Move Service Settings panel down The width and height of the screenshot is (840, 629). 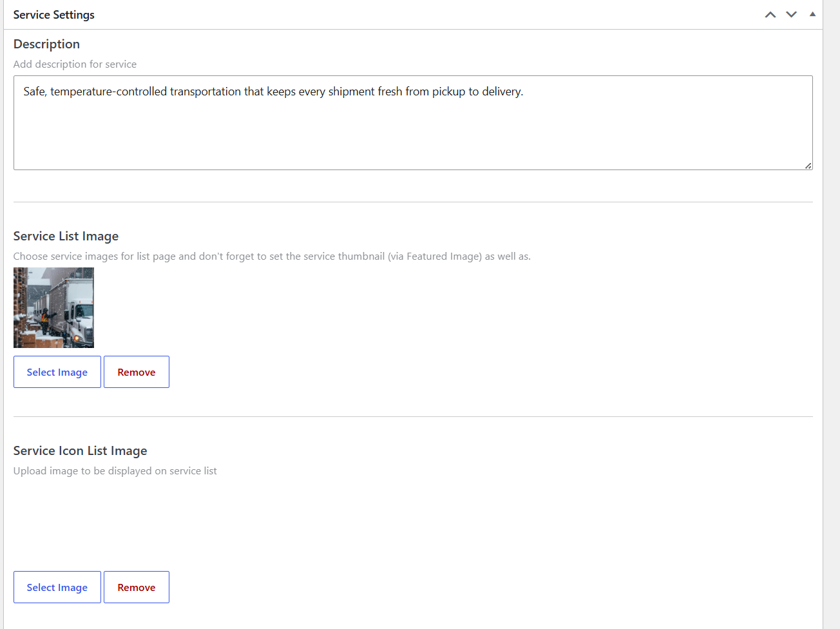(x=792, y=15)
